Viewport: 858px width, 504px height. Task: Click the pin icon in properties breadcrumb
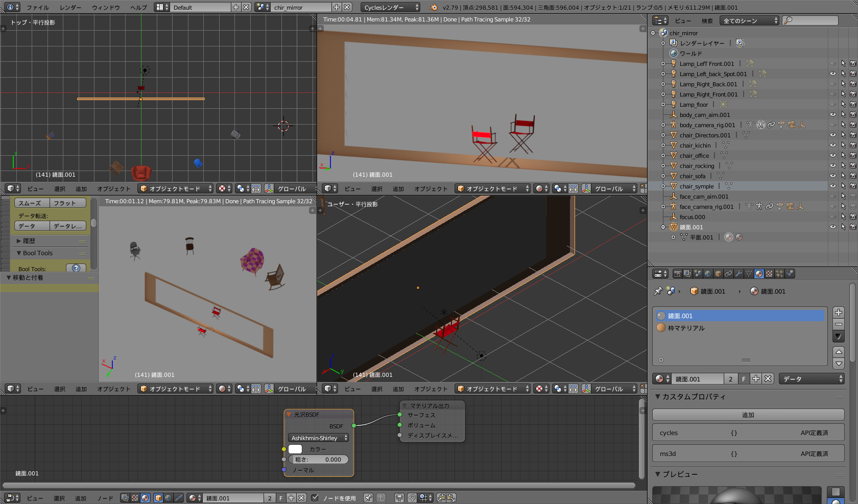(x=658, y=291)
